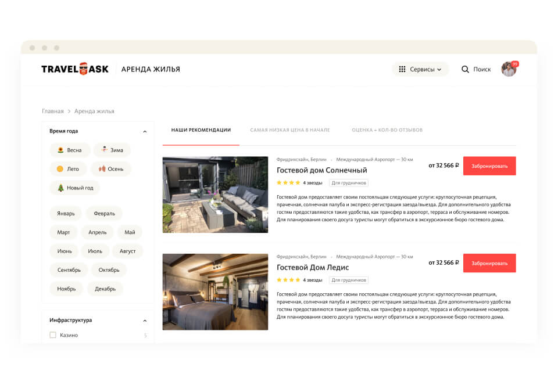
Task: Select the Зима snowman season chip
Action: [112, 150]
